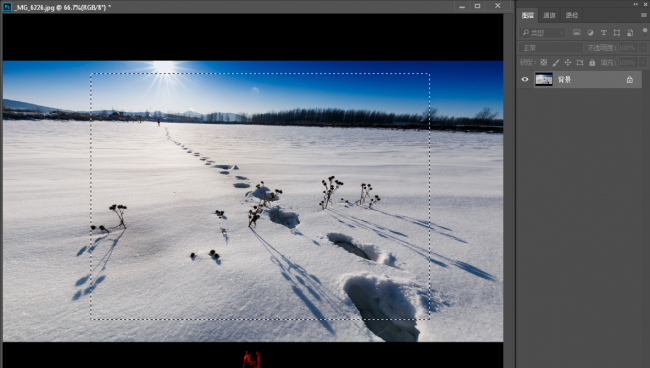Collapse the panel using double-arrow icon

coord(636,4)
